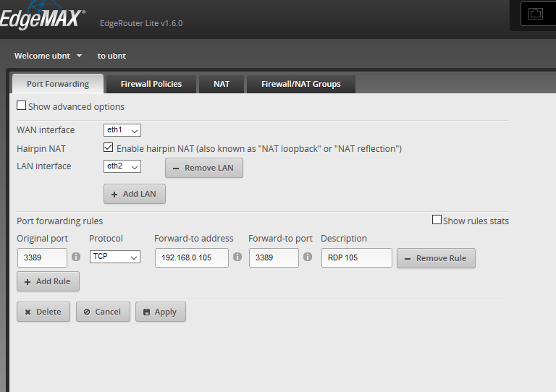Click the EdgeRouter Lite v1.6.0 text
This screenshot has width=556, height=392.
[x=141, y=23]
